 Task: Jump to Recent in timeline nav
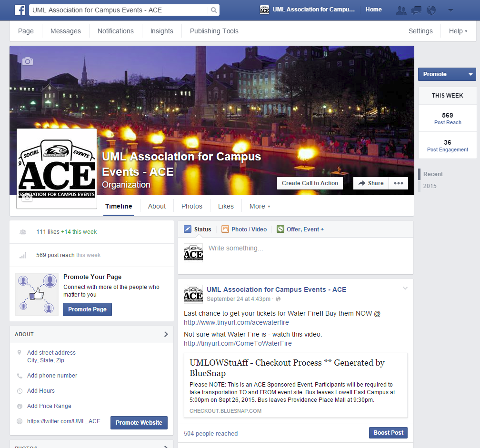pyautogui.click(x=433, y=174)
